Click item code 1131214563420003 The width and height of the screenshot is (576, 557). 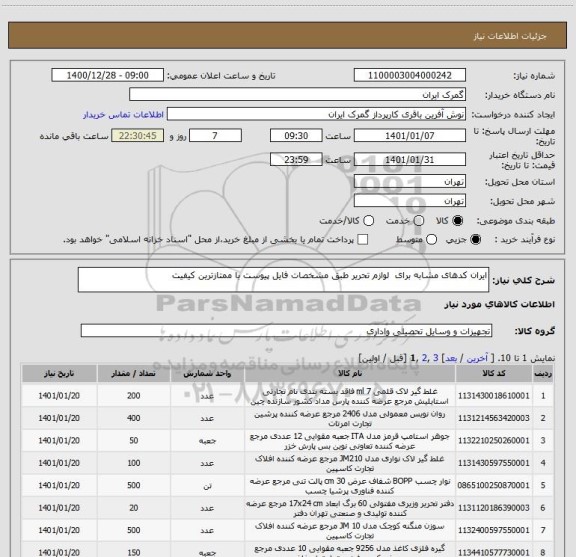(x=494, y=418)
